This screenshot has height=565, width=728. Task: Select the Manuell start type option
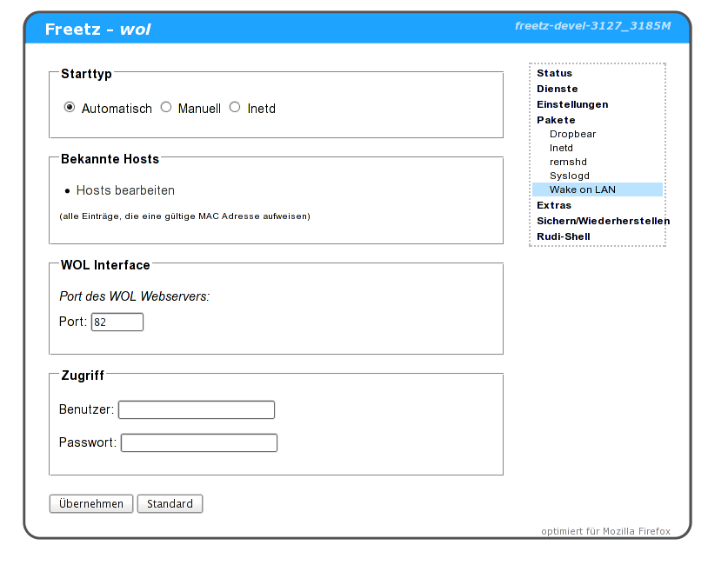[166, 108]
